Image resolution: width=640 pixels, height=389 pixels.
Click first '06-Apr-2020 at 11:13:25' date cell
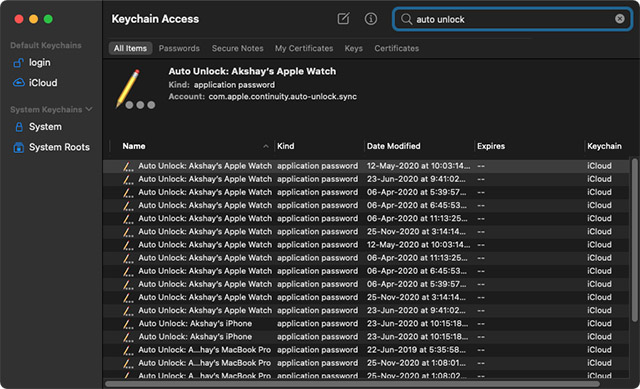[417, 218]
